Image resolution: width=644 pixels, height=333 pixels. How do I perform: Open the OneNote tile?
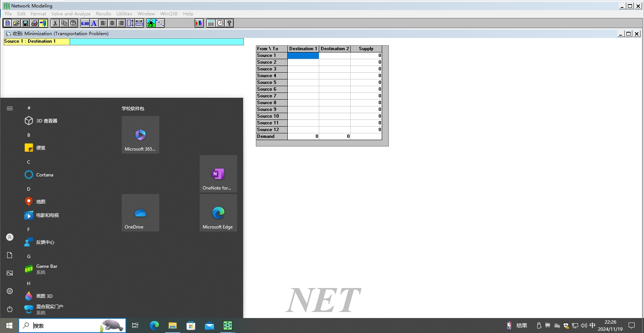click(218, 174)
